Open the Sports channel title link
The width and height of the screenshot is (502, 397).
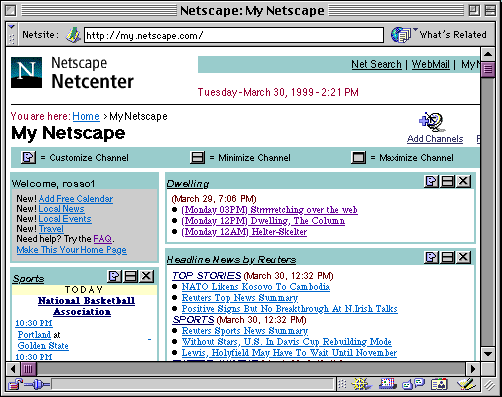point(28,279)
